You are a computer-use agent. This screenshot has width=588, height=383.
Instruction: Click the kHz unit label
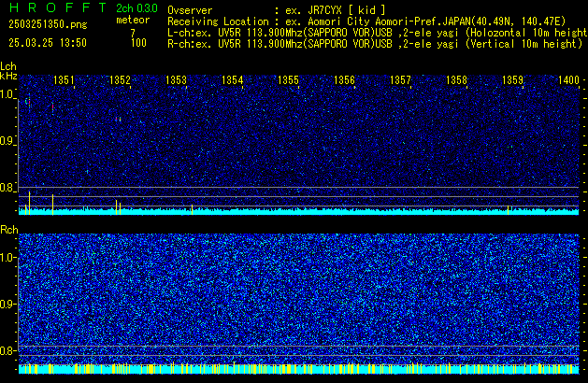pos(8,76)
